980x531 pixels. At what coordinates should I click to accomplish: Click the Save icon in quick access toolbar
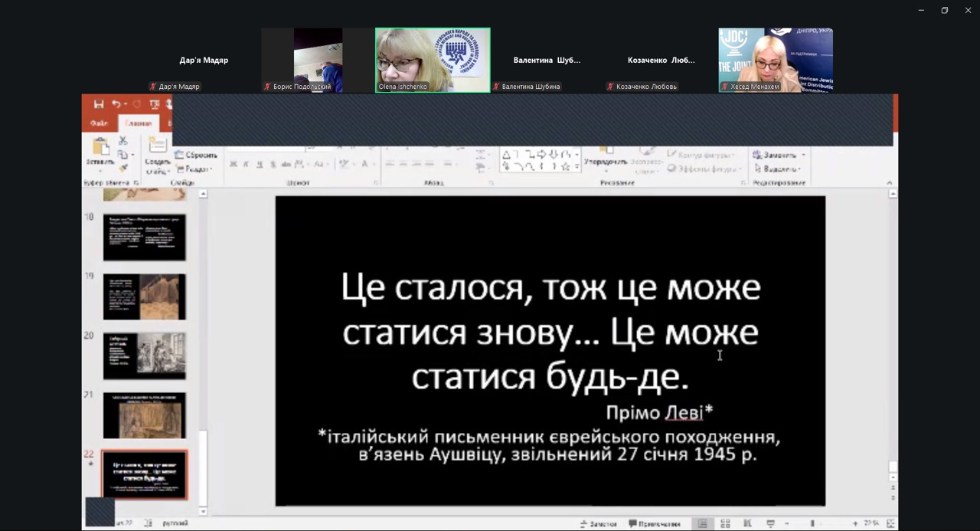99,104
